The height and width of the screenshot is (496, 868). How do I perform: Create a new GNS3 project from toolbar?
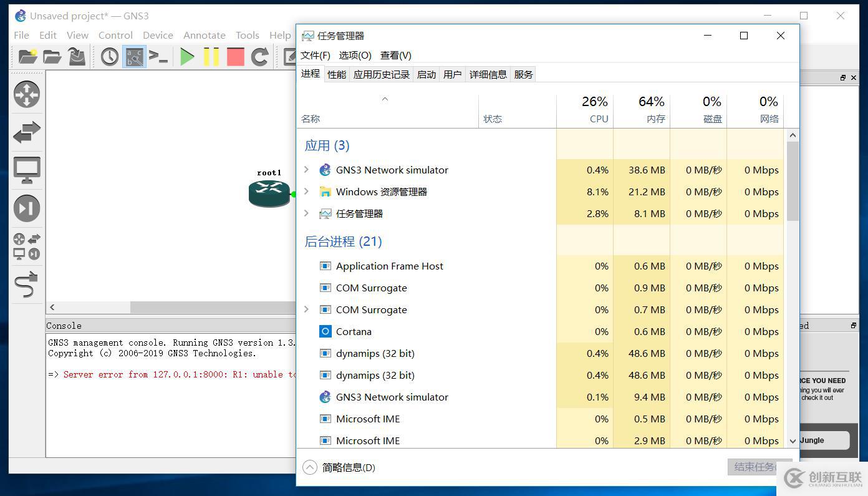[27, 57]
